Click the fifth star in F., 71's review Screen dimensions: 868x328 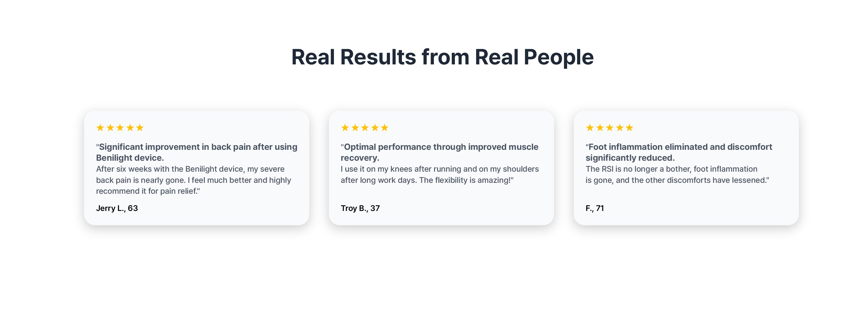click(629, 128)
